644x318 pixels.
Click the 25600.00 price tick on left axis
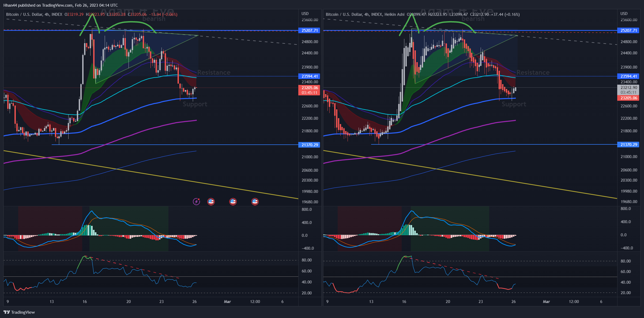point(310,20)
